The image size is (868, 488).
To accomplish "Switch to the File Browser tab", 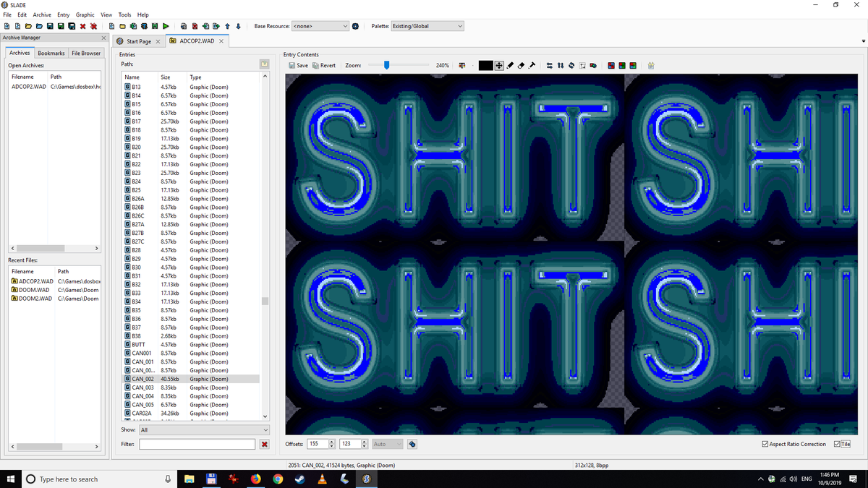I will (86, 53).
